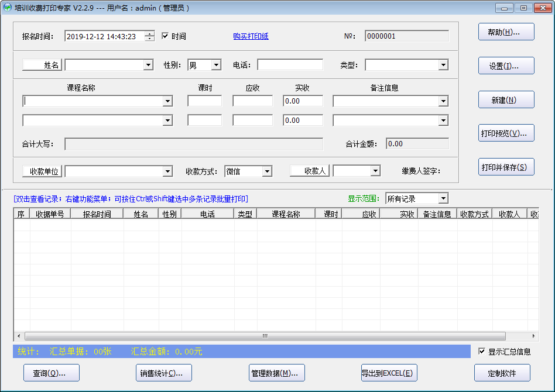
Task: Sort by table 报名时间 column header
Action: [97, 214]
